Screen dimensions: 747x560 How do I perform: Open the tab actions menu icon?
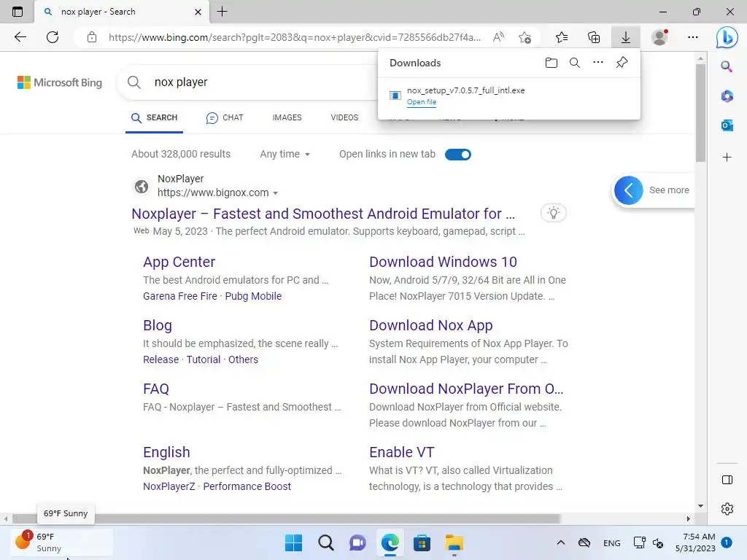[x=18, y=12]
